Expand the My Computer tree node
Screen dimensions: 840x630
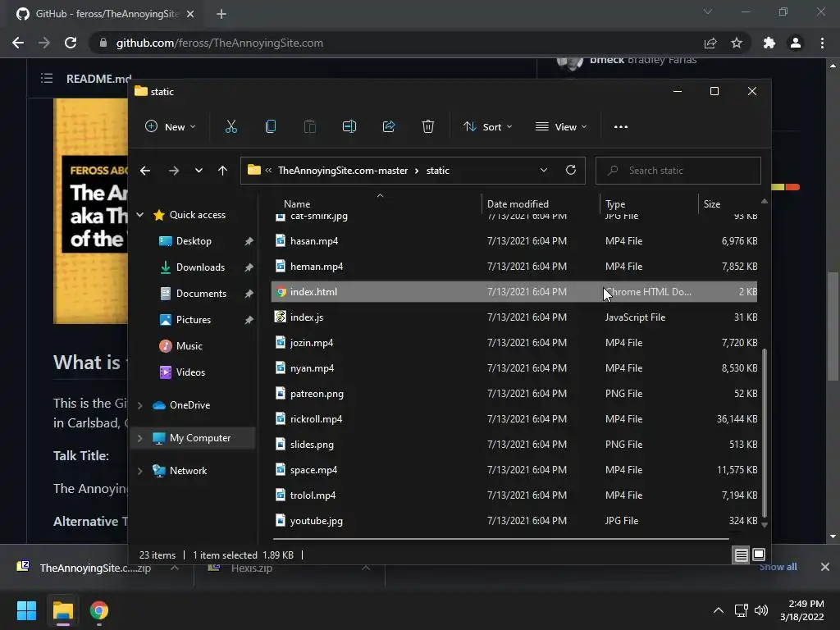140,438
